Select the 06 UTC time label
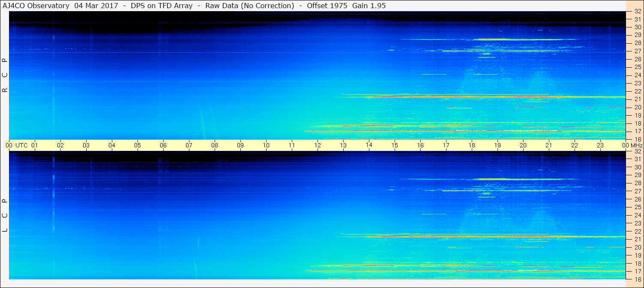644x288 pixels. pyautogui.click(x=163, y=145)
